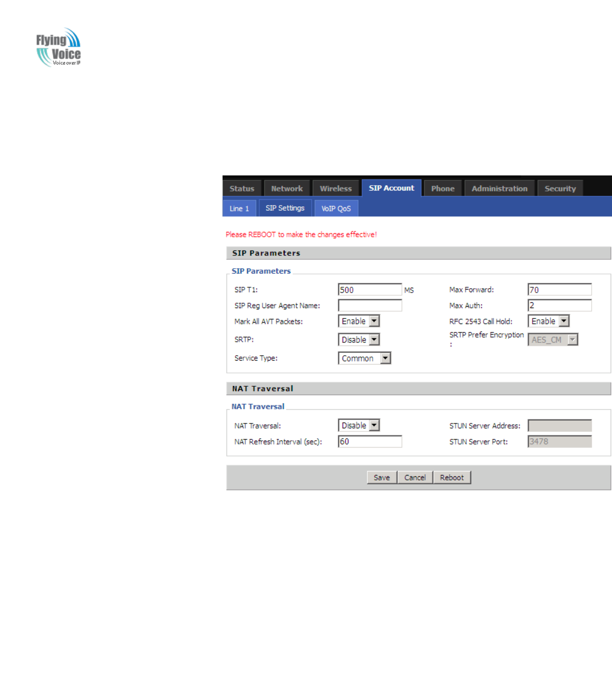Select the Line 1 sub-tab
The width and height of the screenshot is (612, 700).
coord(239,208)
